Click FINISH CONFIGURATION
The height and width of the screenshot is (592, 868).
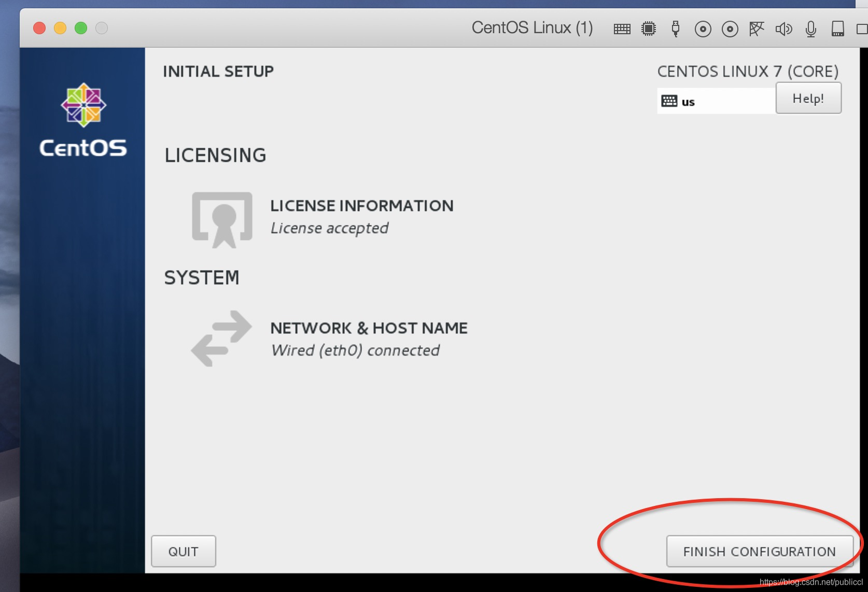pyautogui.click(x=760, y=552)
